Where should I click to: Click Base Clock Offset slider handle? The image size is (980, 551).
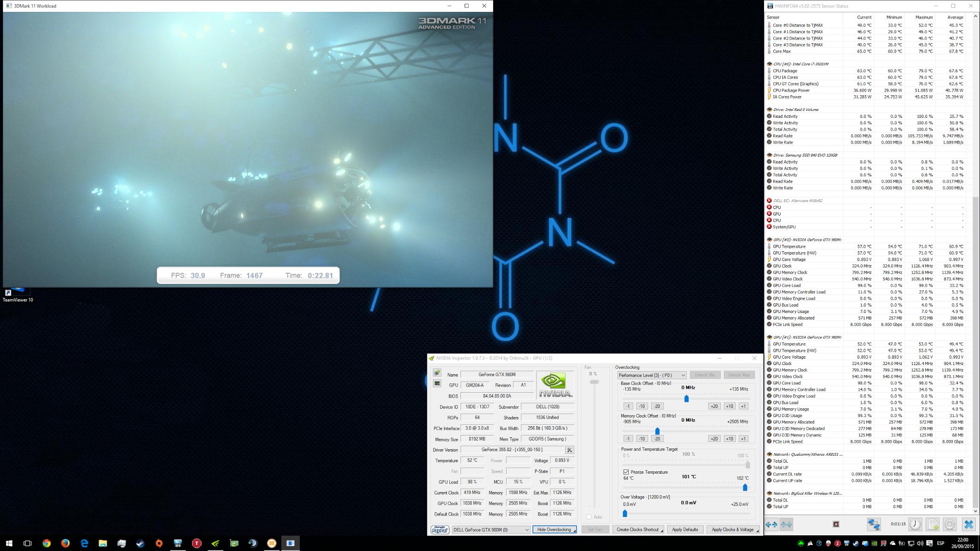tap(686, 398)
